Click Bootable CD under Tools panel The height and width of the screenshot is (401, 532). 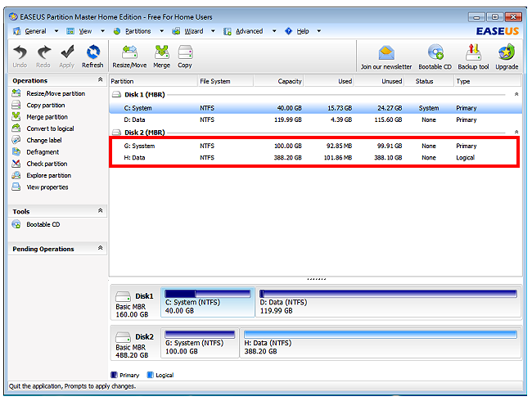point(43,224)
